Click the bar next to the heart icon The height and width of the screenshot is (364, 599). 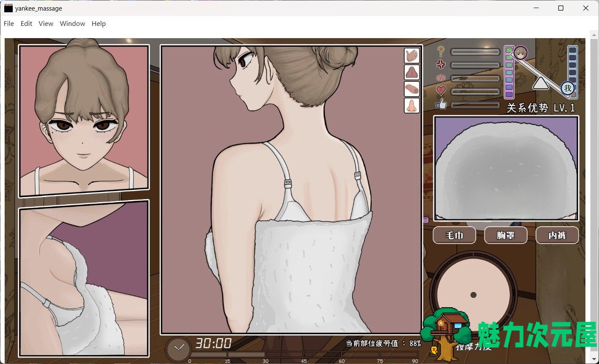(475, 92)
